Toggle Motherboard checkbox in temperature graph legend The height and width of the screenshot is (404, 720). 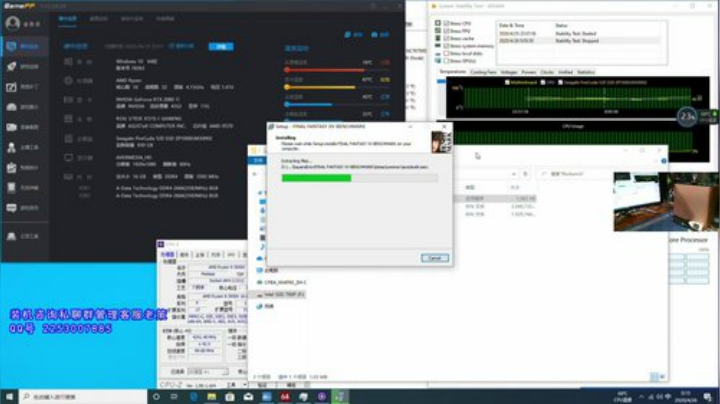507,82
